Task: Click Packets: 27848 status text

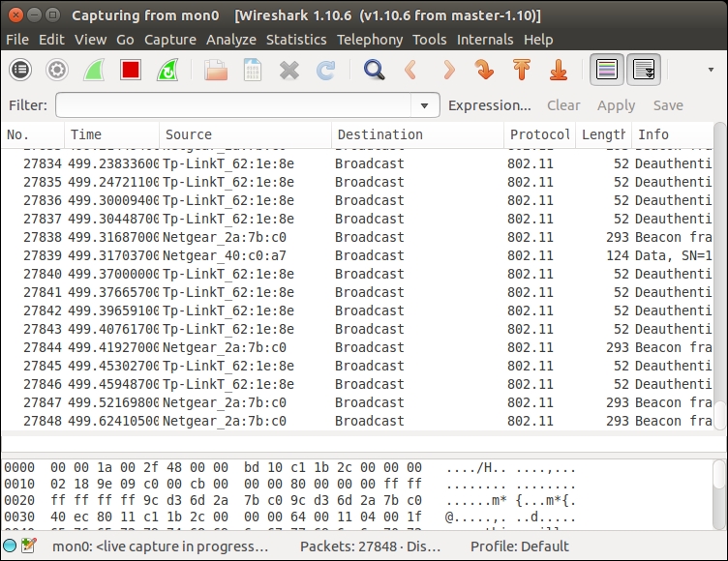Action: tap(370, 546)
